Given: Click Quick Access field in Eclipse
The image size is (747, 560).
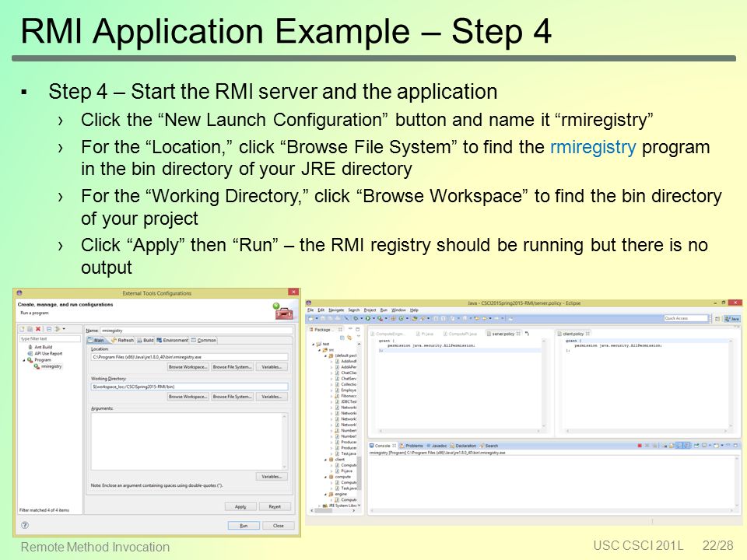Looking at the screenshot, I should [686, 318].
